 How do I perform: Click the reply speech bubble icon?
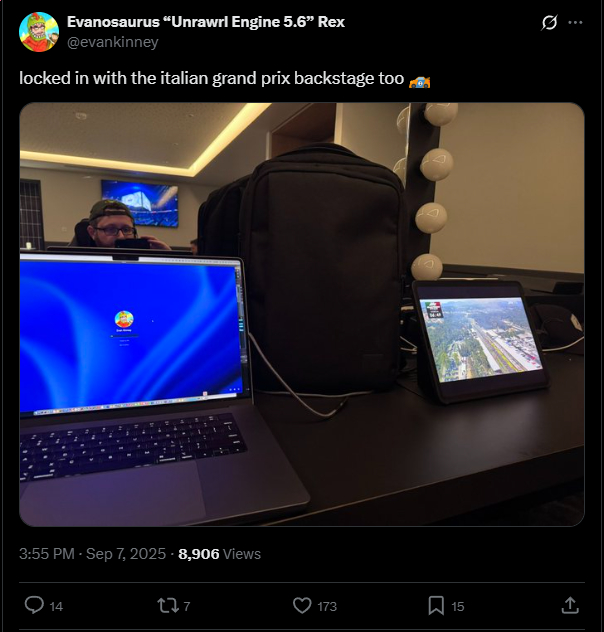[x=34, y=605]
